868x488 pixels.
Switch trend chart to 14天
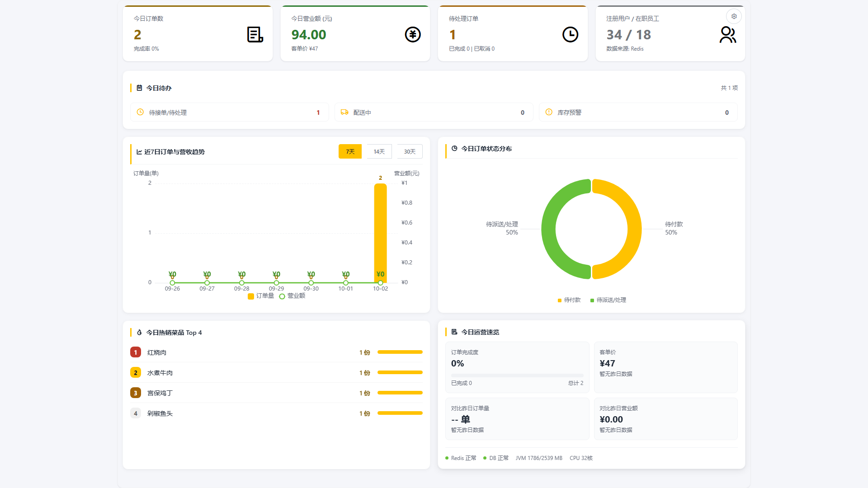[379, 151]
